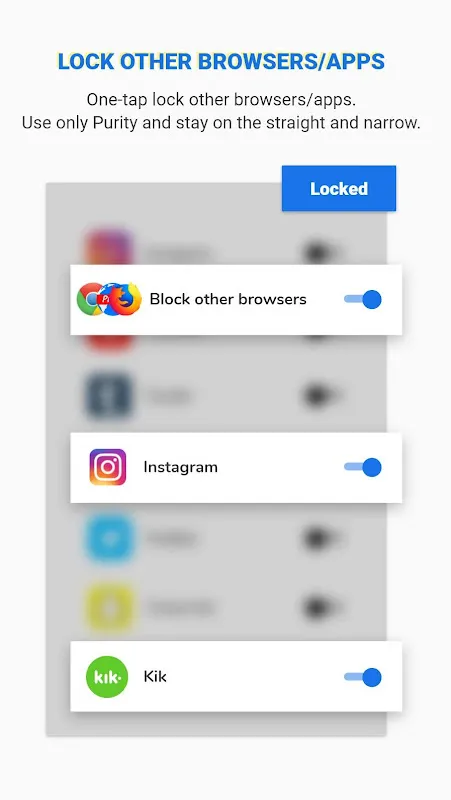Click the Instagram app icon
The height and width of the screenshot is (800, 451).
click(x=108, y=467)
